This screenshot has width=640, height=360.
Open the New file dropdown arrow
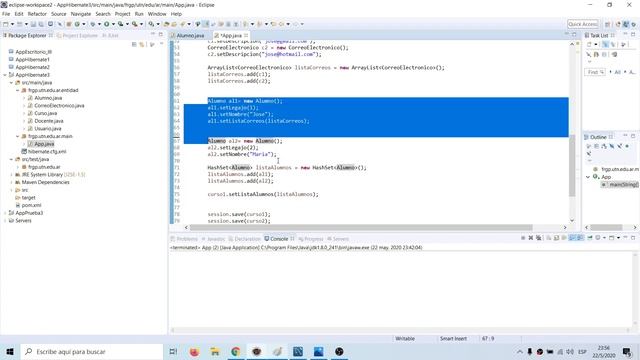pyautogui.click(x=12, y=24)
